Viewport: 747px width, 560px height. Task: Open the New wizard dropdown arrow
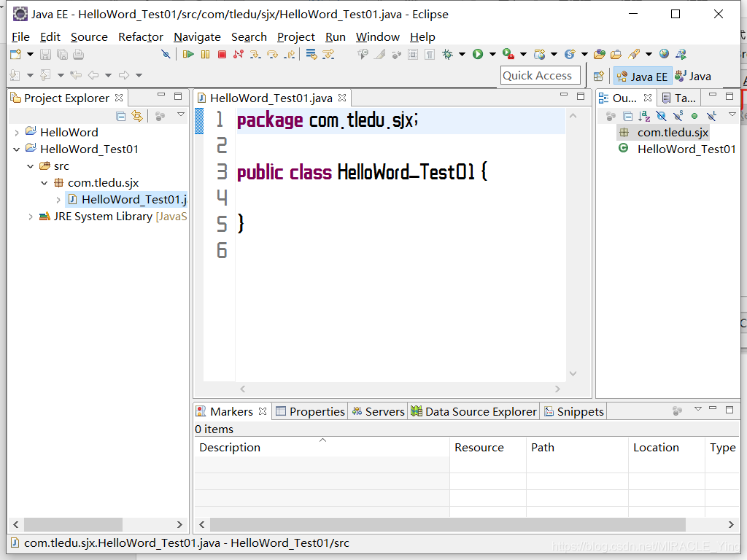(x=30, y=54)
